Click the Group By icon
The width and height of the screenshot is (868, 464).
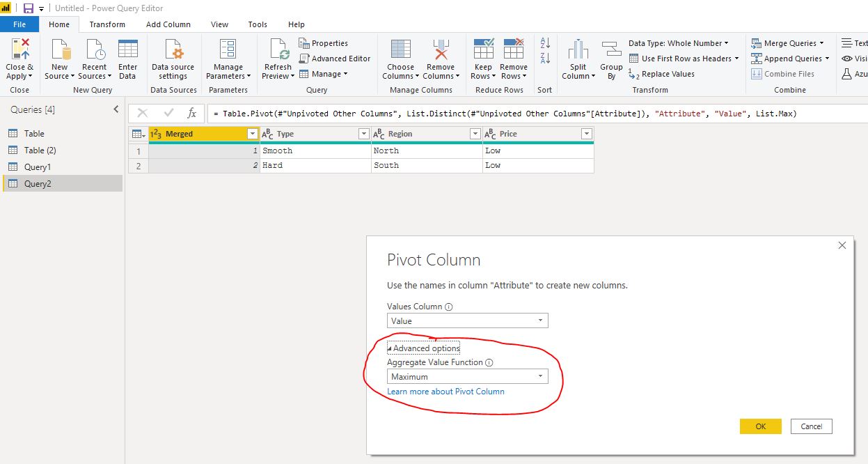tap(611, 50)
